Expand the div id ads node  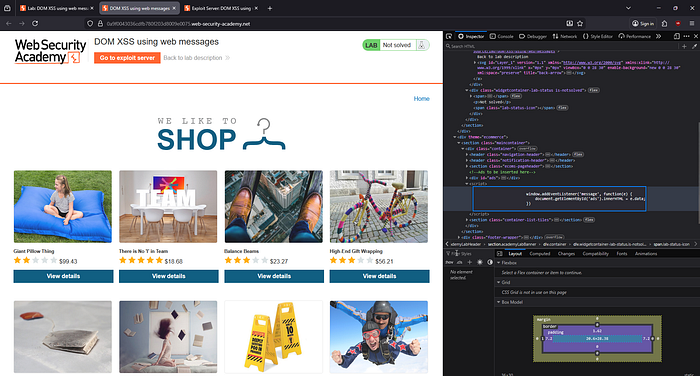(x=467, y=178)
